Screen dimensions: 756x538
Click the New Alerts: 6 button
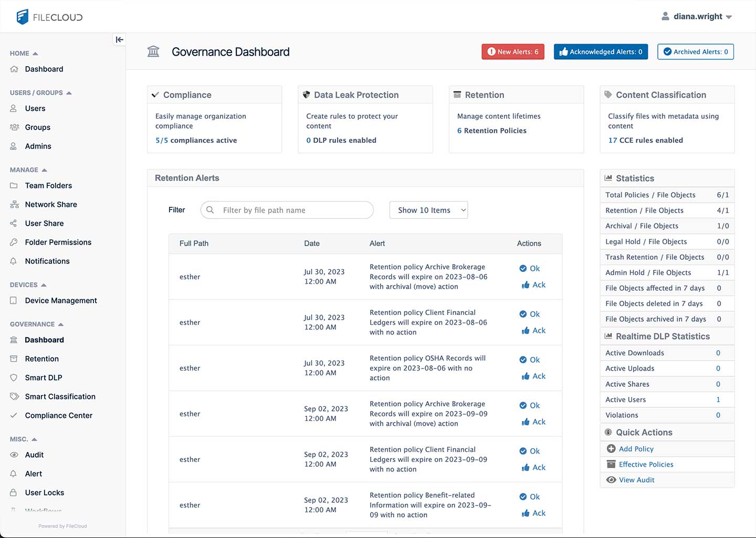point(513,51)
